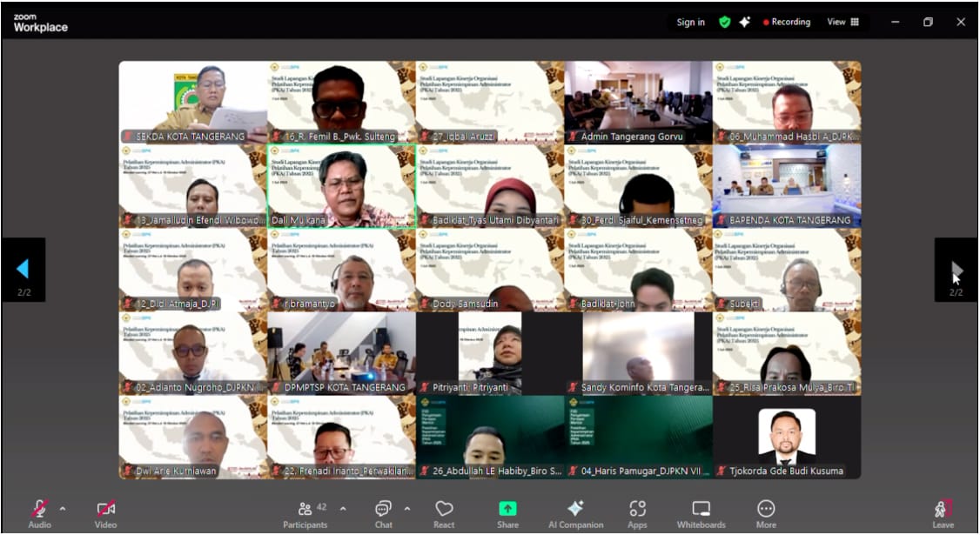Screen dimensions: 980x535
Task: Click Sign in at the top
Action: [691, 23]
